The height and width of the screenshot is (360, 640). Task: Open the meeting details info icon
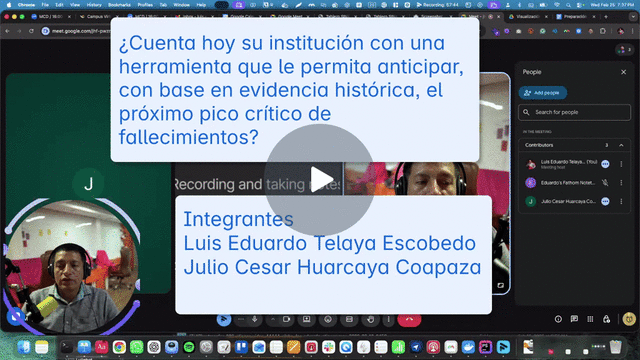pos(558,319)
